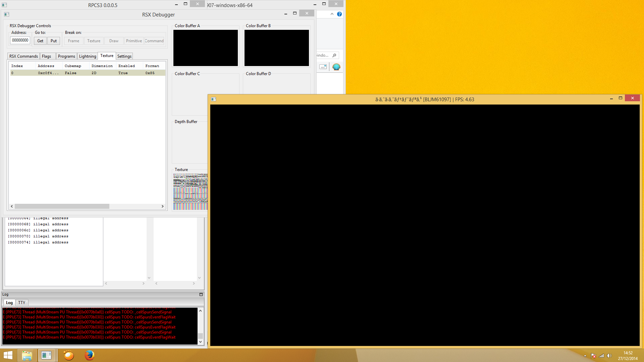Click the taskbar volume speaker icon
644x362 pixels.
tap(609, 356)
